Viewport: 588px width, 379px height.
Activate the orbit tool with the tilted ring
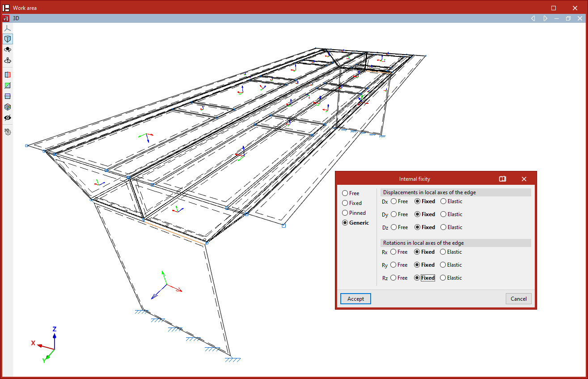tap(8, 50)
